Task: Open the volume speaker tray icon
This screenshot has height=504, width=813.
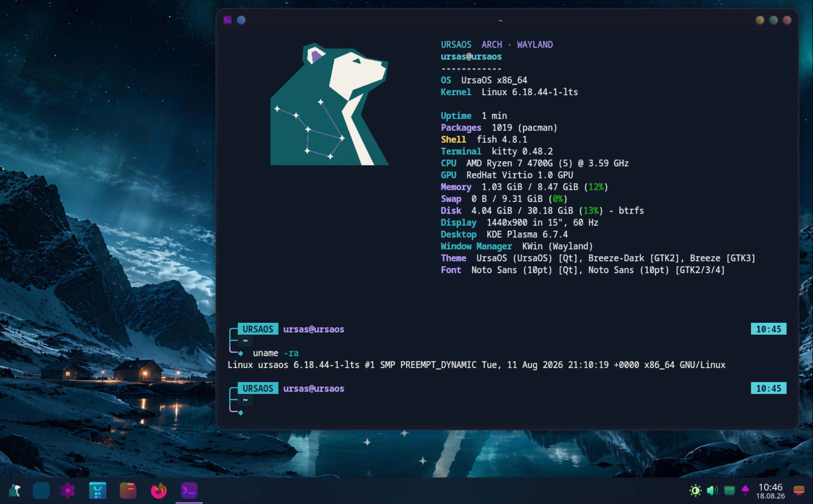Action: click(x=712, y=491)
